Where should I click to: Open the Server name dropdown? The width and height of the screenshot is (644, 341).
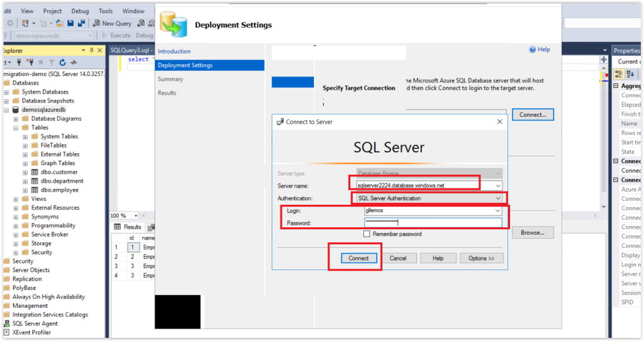pos(498,186)
